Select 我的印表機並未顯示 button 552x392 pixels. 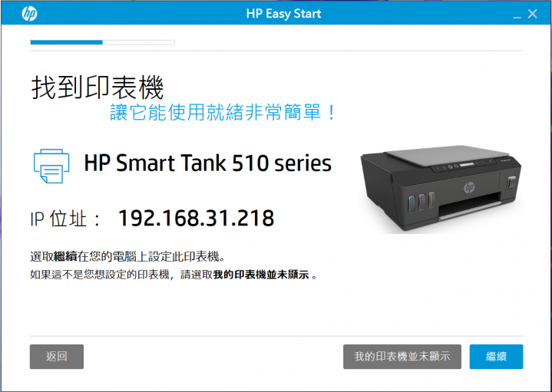point(402,357)
